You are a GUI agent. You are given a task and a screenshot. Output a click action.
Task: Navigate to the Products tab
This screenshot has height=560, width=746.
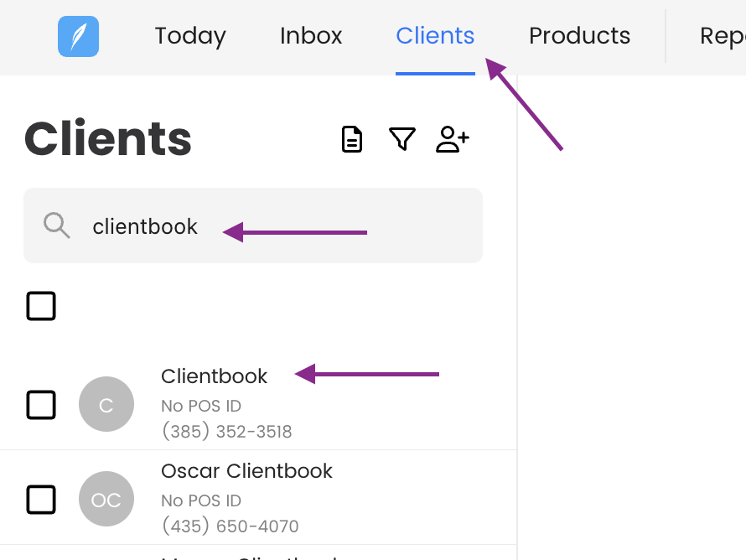pyautogui.click(x=579, y=36)
